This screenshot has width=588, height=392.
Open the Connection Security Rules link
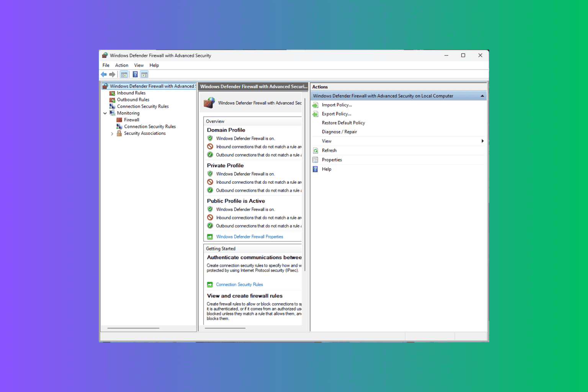pyautogui.click(x=239, y=284)
